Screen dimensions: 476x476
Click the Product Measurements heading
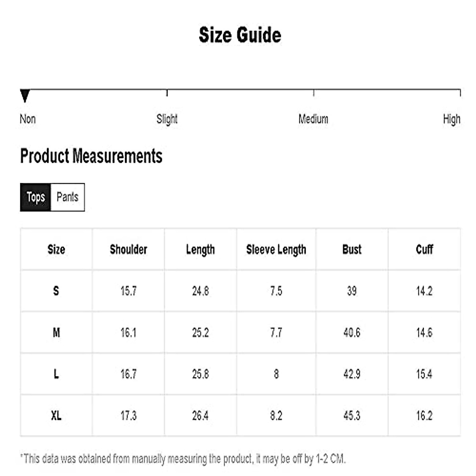click(91, 156)
